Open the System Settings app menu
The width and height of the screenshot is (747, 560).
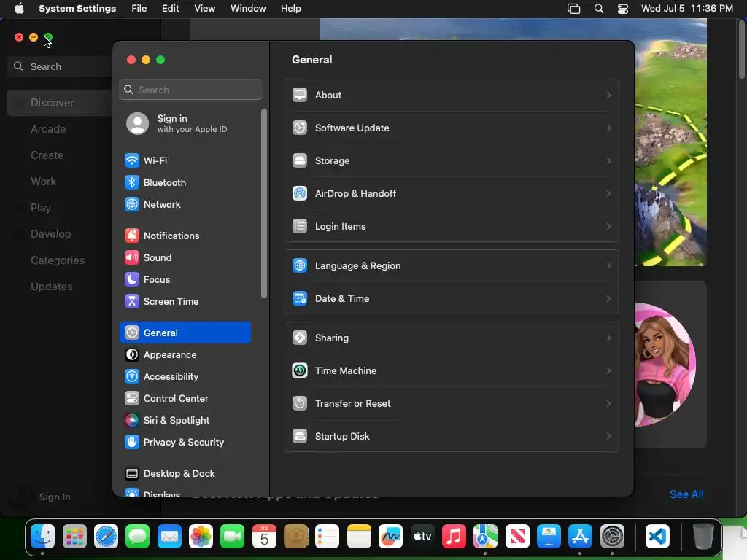77,9
